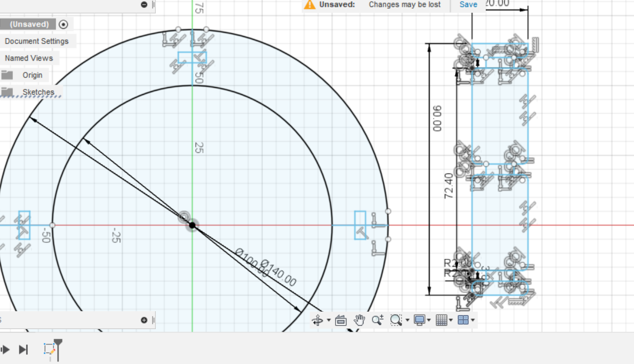Expand the Grid and Snaps dropdown arrow

[x=450, y=321]
